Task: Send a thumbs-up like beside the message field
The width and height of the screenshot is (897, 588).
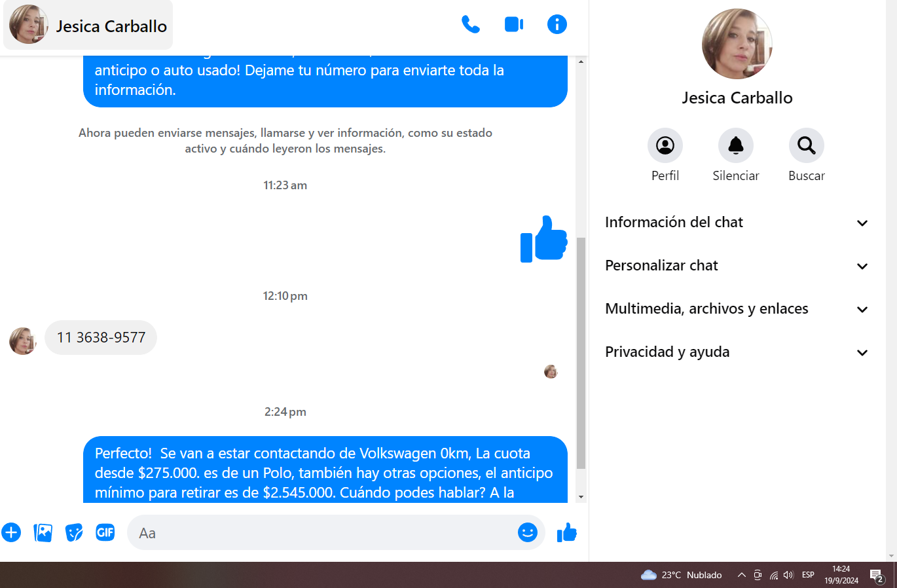Action: [x=566, y=532]
